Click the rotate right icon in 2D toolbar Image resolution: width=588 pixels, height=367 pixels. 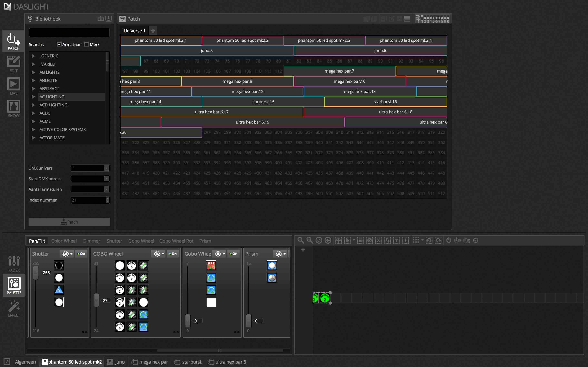(x=438, y=240)
